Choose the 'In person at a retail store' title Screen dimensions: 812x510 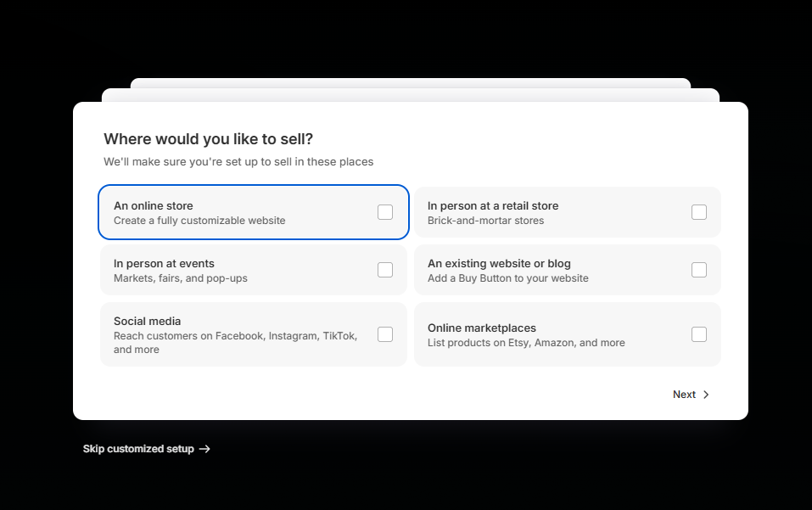click(493, 205)
